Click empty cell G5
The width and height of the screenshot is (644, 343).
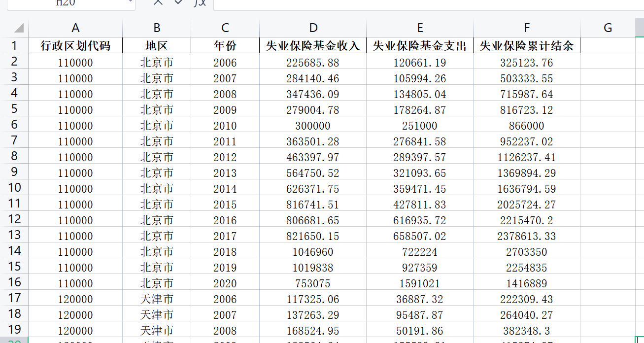point(608,110)
